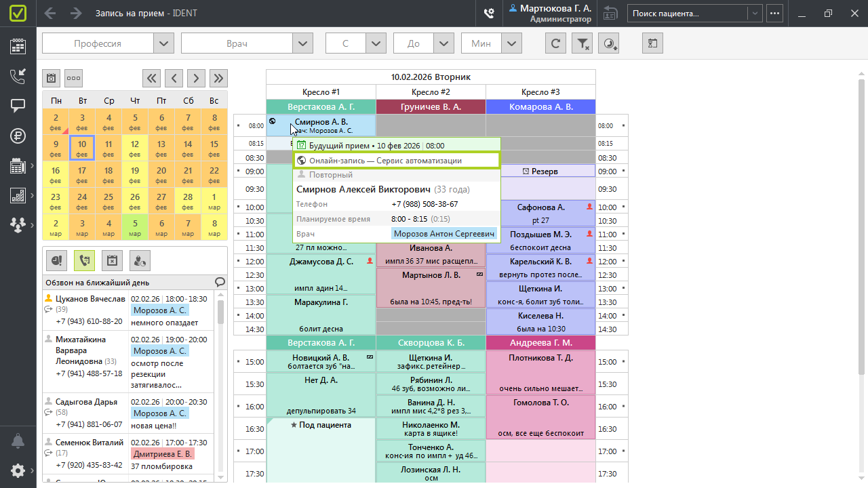Toggle the overdue reminders clock button
The width and height of the screenshot is (868, 488).
pyautogui.click(x=57, y=260)
